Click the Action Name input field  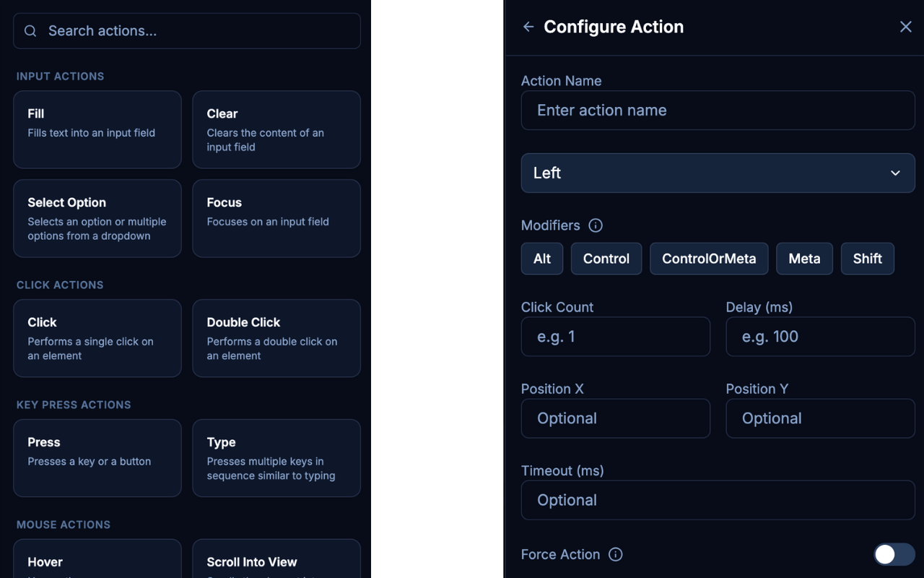pos(718,111)
